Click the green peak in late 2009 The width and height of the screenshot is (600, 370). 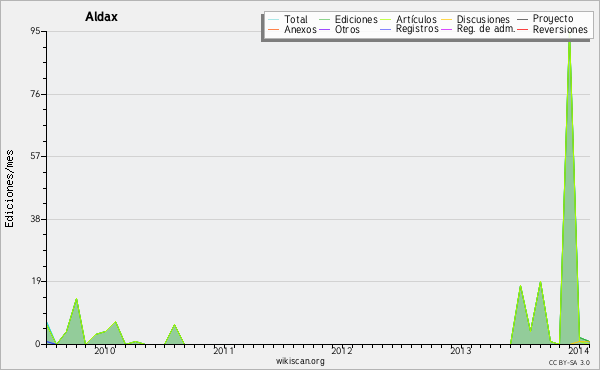coord(76,321)
